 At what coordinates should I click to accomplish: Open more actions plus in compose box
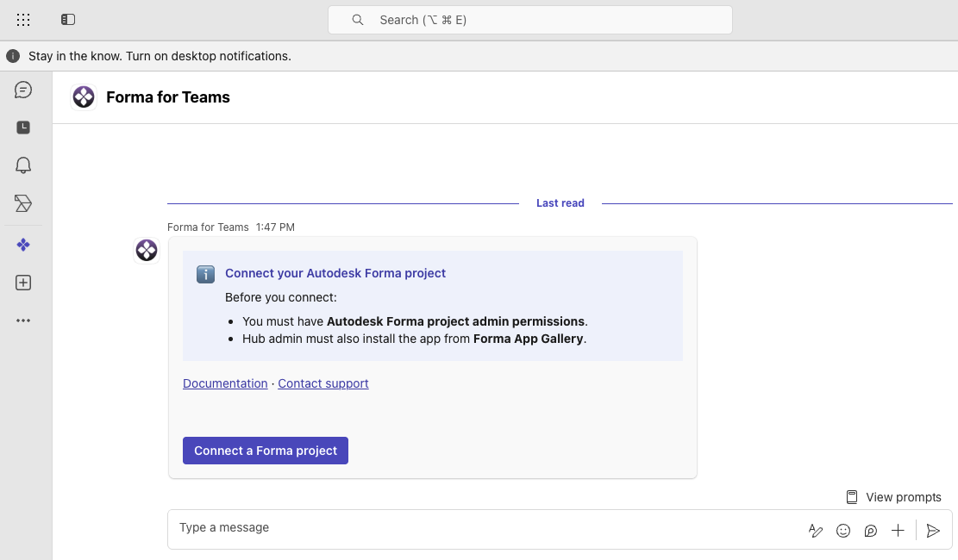[898, 531]
